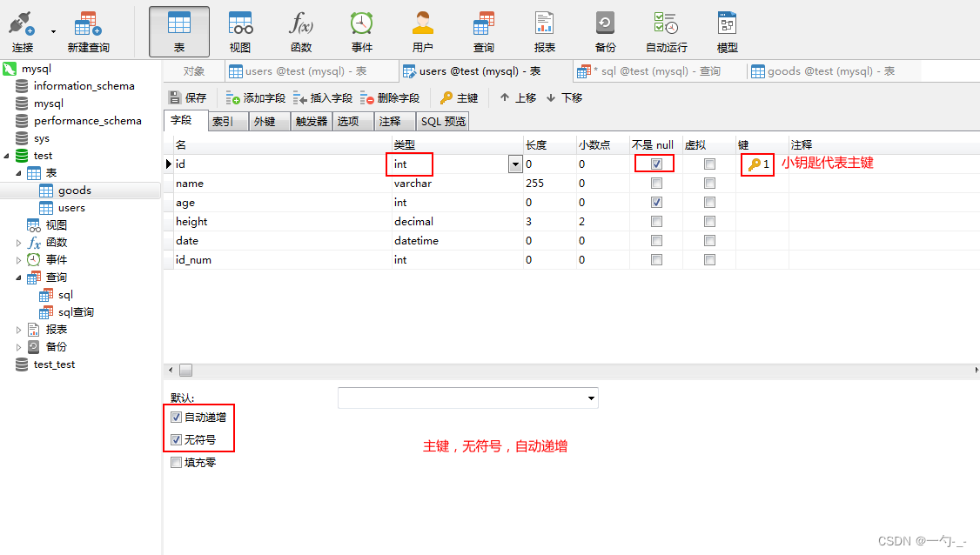Open the 模型 model section

(x=727, y=31)
